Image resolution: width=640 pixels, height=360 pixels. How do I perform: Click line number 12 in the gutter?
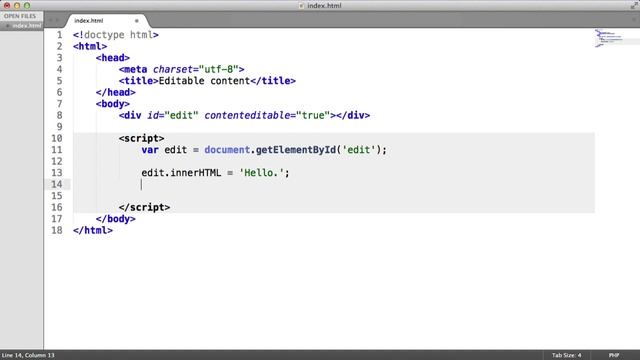click(x=57, y=161)
